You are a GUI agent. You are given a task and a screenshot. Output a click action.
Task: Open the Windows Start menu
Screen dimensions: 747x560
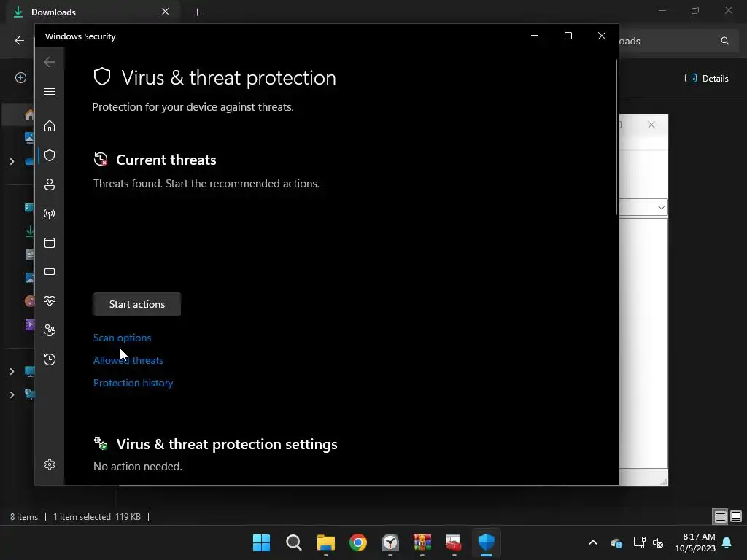(262, 542)
